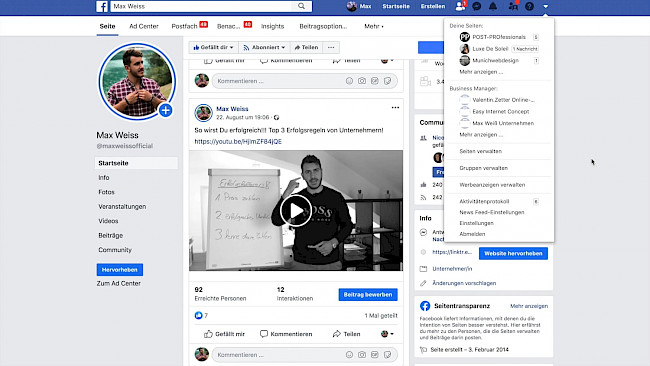Click Kommentieren under the video post

[x=286, y=334]
